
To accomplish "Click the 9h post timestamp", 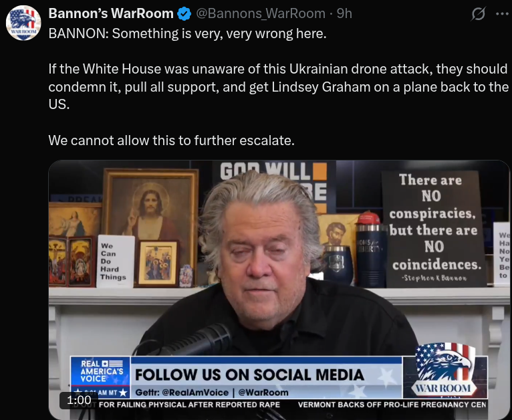I will click(x=344, y=14).
